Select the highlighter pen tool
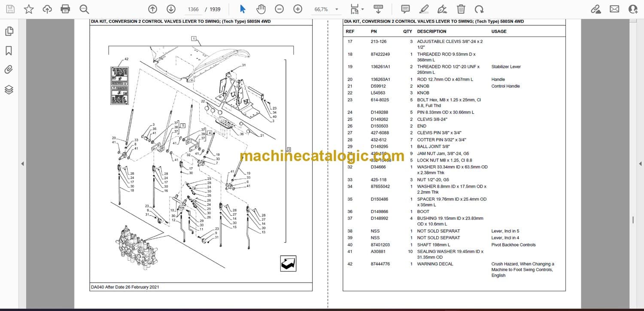The width and height of the screenshot is (644, 311). (424, 9)
